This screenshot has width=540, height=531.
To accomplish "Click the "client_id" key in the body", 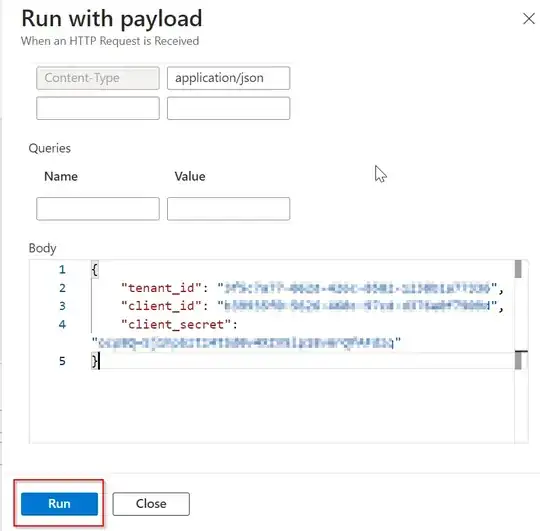I will click(x=161, y=306).
